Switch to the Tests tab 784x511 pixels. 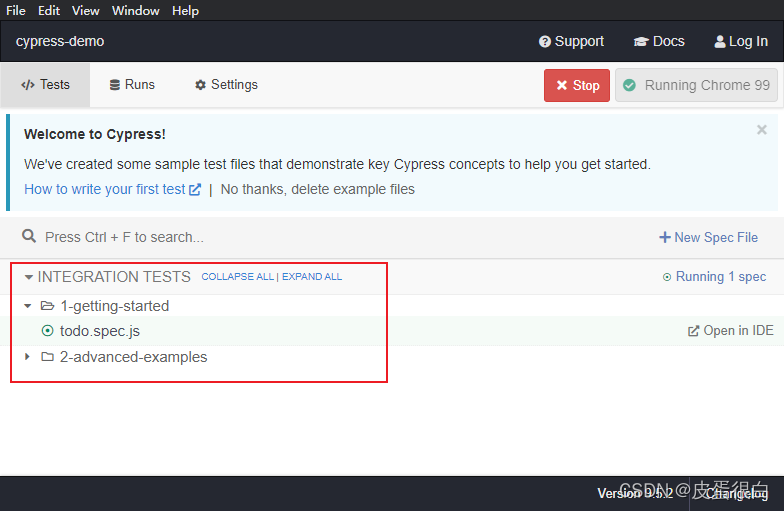pyautogui.click(x=45, y=84)
